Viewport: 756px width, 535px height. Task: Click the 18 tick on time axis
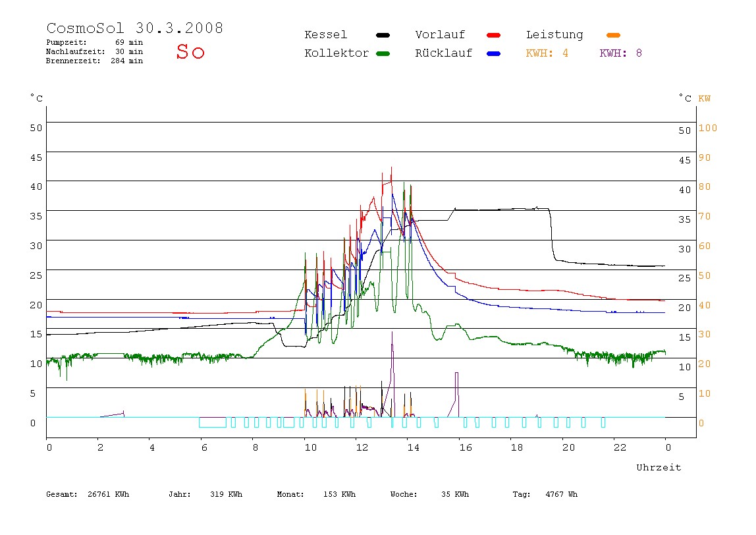click(x=517, y=447)
